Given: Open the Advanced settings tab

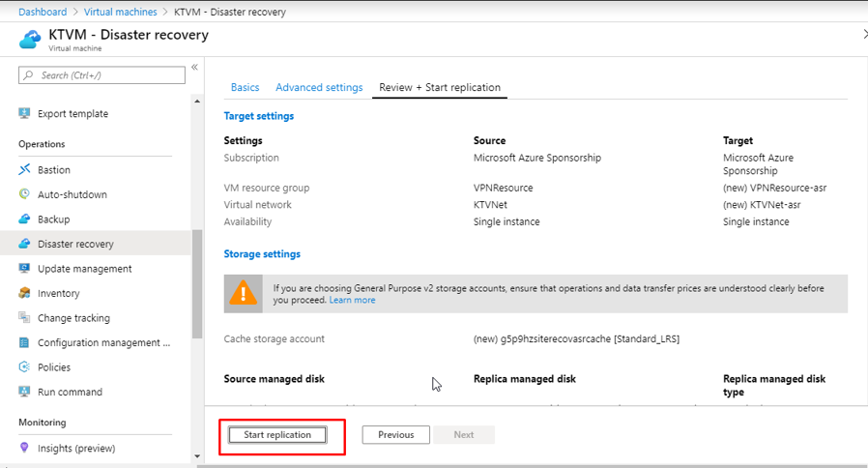Looking at the screenshot, I should coord(319,87).
